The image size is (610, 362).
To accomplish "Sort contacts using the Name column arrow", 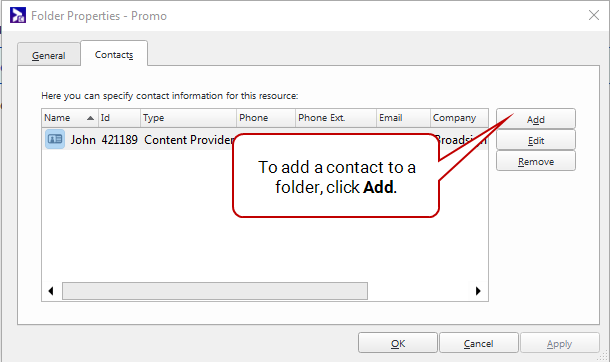I will pos(90,118).
